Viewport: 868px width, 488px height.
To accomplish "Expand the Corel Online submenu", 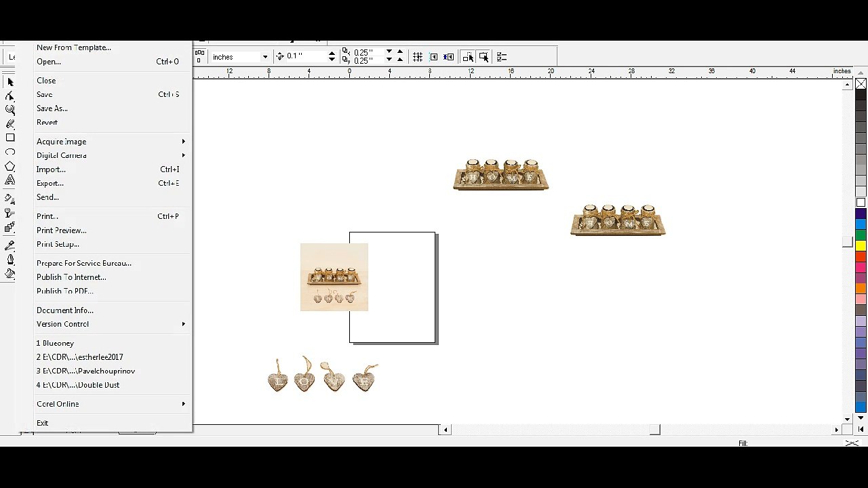I will pos(111,404).
